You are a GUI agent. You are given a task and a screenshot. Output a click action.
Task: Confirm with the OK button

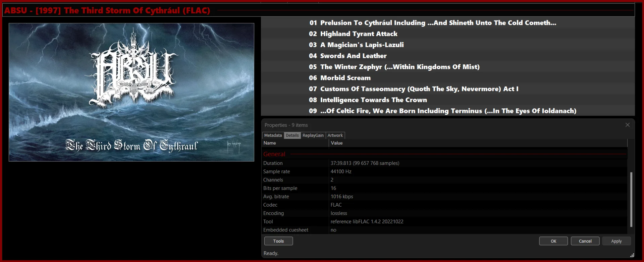pyautogui.click(x=553, y=241)
